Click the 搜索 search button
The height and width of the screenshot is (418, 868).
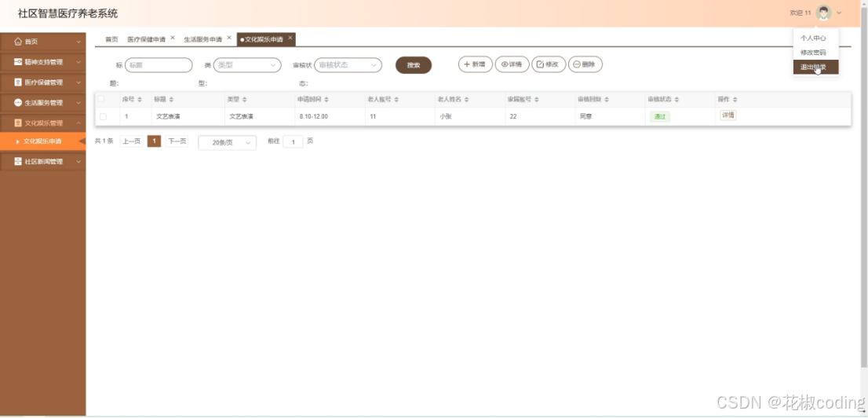[414, 65]
